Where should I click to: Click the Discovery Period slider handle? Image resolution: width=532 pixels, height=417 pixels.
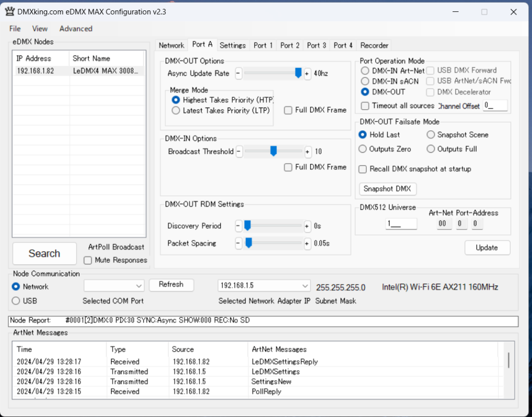point(247,225)
